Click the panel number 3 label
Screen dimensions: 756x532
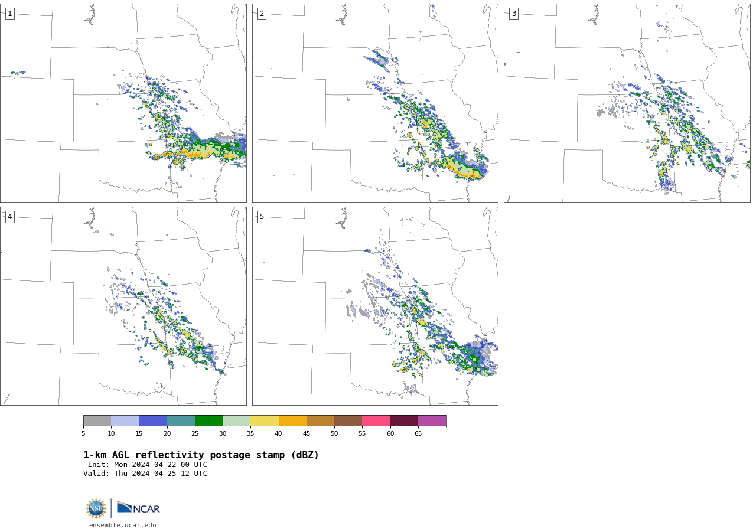point(513,14)
